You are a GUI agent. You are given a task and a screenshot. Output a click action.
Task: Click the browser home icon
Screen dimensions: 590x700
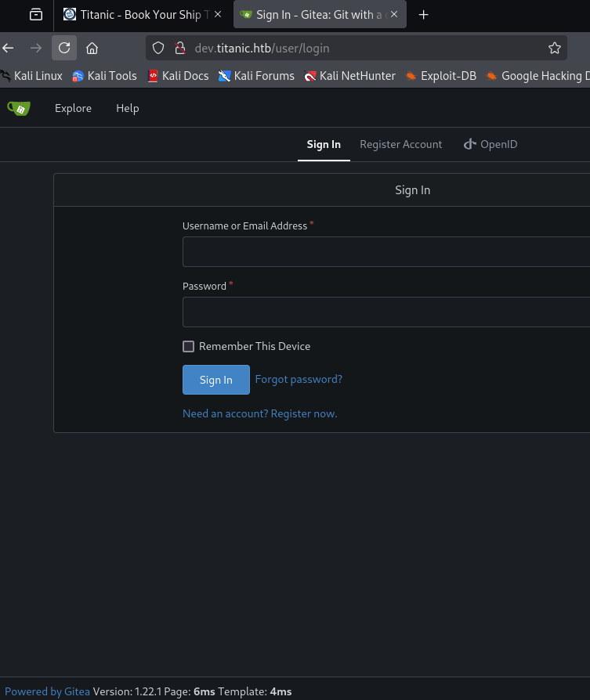(x=92, y=48)
